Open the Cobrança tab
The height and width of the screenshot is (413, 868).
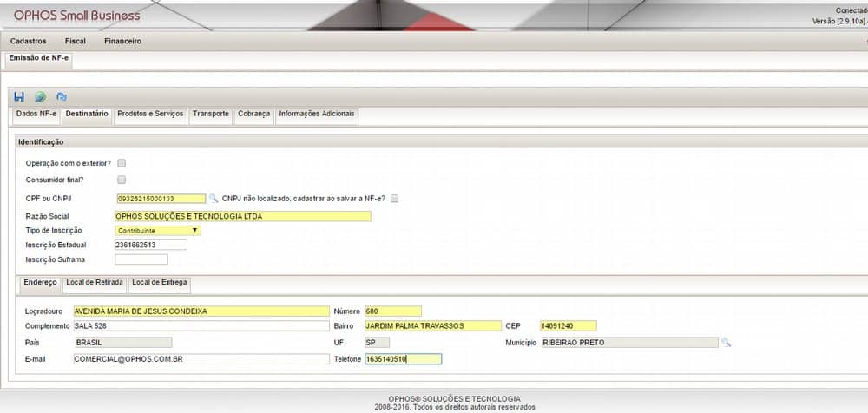[254, 115]
